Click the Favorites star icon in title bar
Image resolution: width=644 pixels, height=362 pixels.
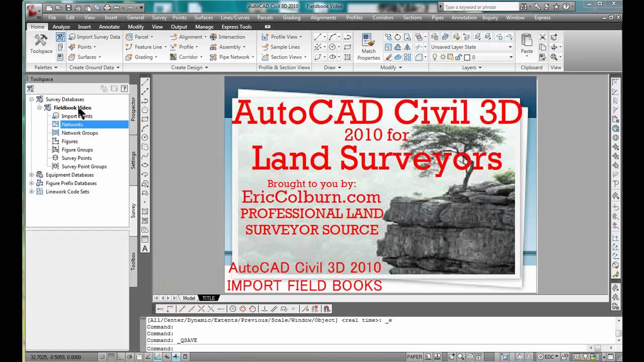[x=556, y=7]
